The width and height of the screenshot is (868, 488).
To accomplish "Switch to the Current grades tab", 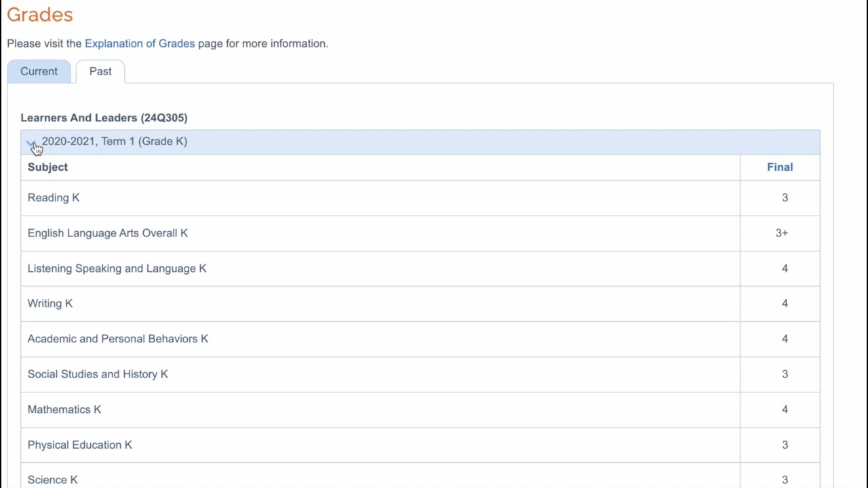I will 39,71.
